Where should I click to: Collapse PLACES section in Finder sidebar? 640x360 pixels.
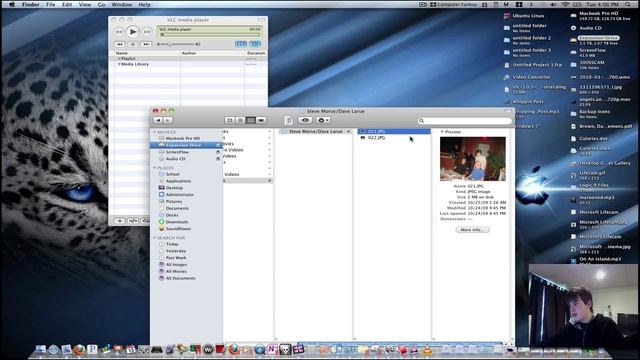(x=155, y=168)
